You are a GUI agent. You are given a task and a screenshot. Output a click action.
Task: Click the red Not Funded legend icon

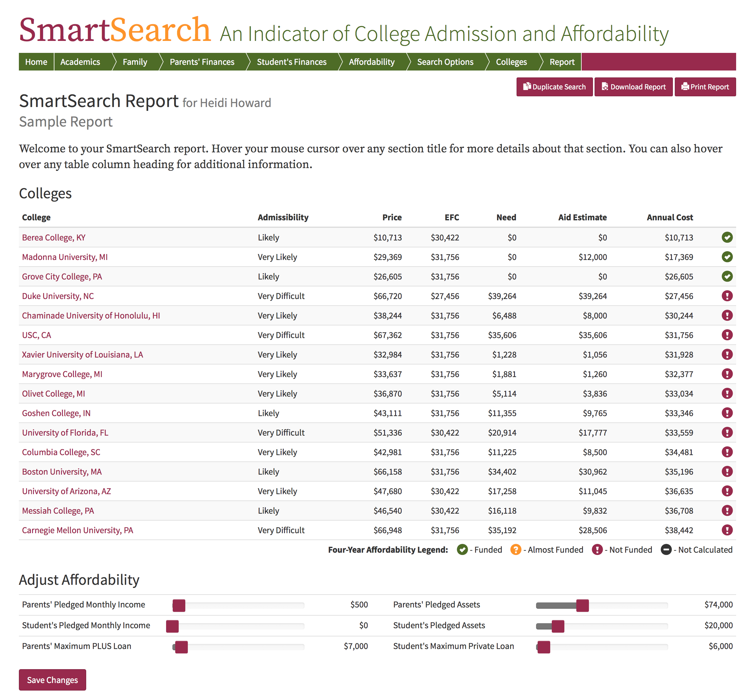(597, 550)
